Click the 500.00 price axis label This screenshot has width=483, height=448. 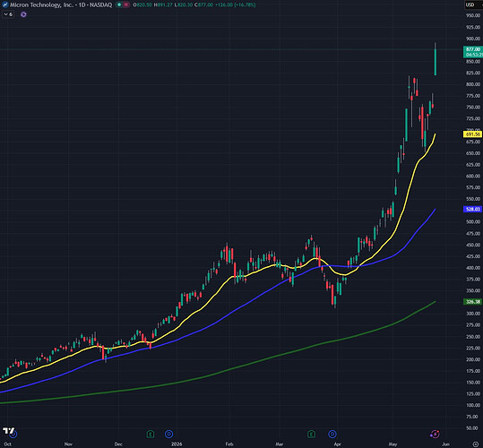[473, 221]
